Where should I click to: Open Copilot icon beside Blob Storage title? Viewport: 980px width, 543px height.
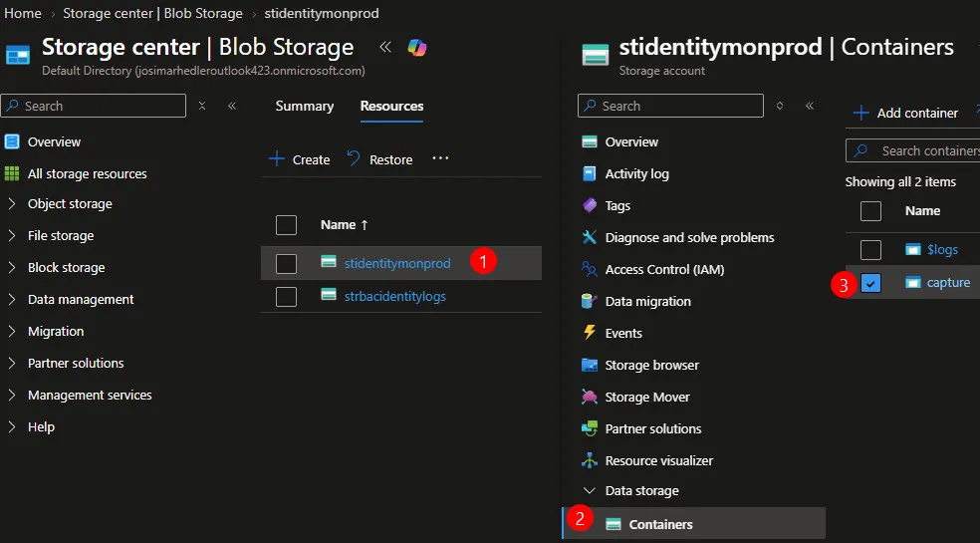[x=417, y=48]
